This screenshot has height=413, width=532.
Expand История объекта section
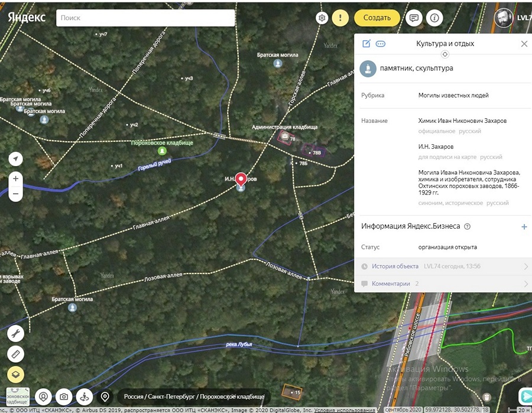[443, 266]
